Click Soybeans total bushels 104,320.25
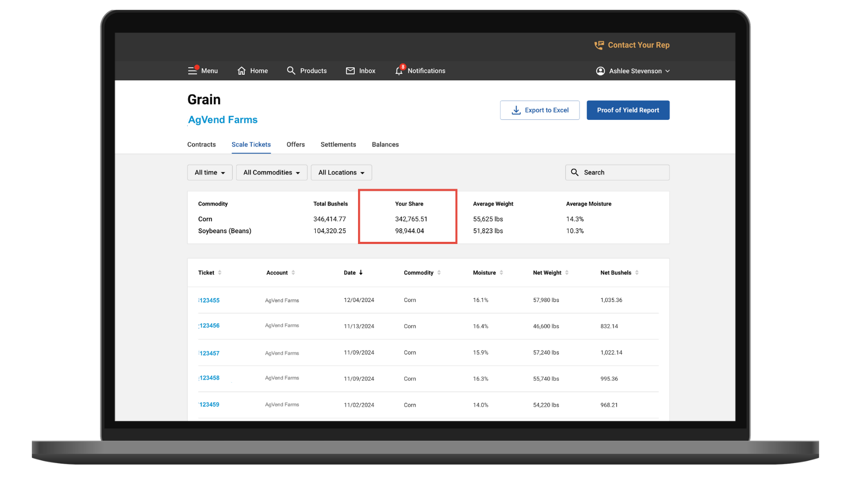Screen dimensions: 868x488 329,231
